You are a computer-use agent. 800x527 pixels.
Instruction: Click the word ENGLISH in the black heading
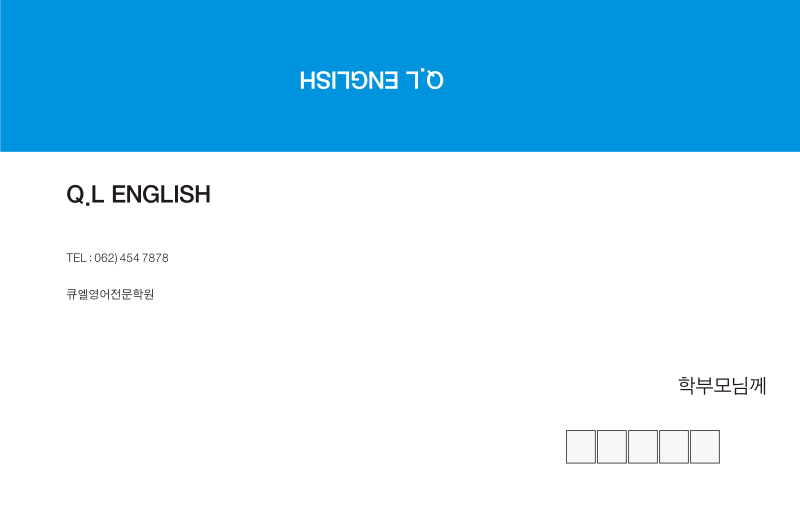coord(161,194)
